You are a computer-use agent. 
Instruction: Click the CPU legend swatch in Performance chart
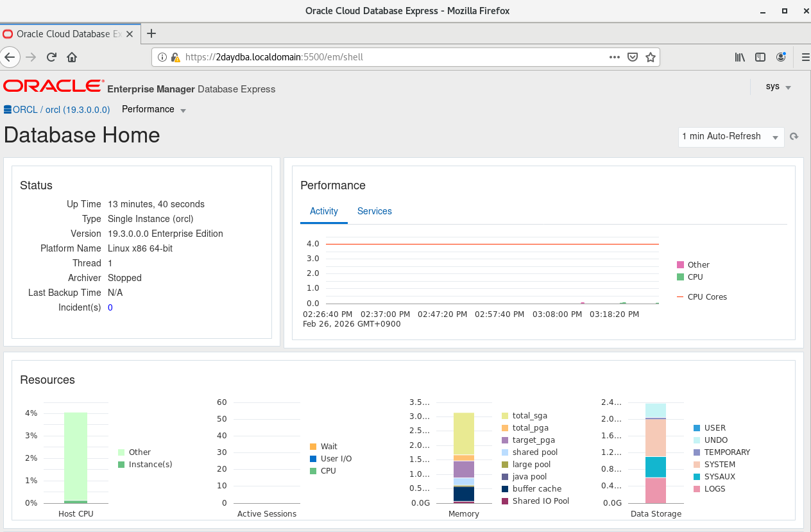(680, 277)
